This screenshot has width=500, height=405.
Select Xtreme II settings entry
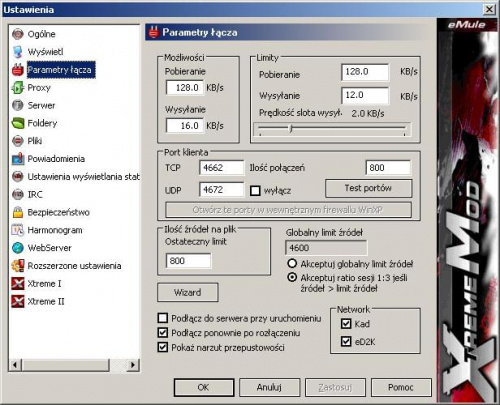(46, 301)
